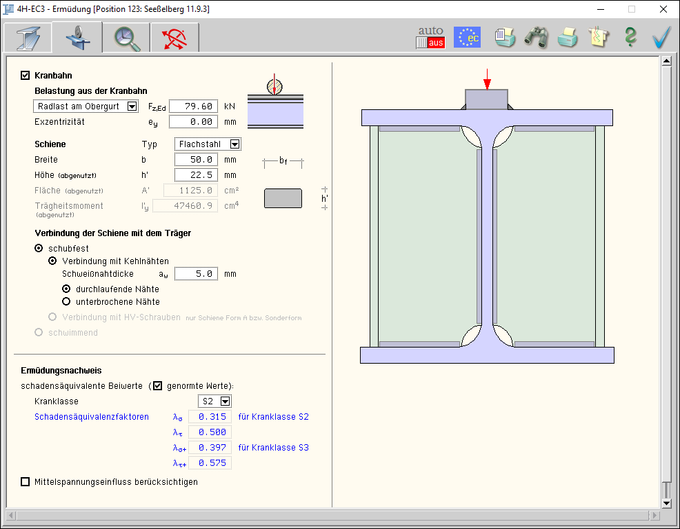Open the red crossed-out symbol tab

[x=176, y=37]
